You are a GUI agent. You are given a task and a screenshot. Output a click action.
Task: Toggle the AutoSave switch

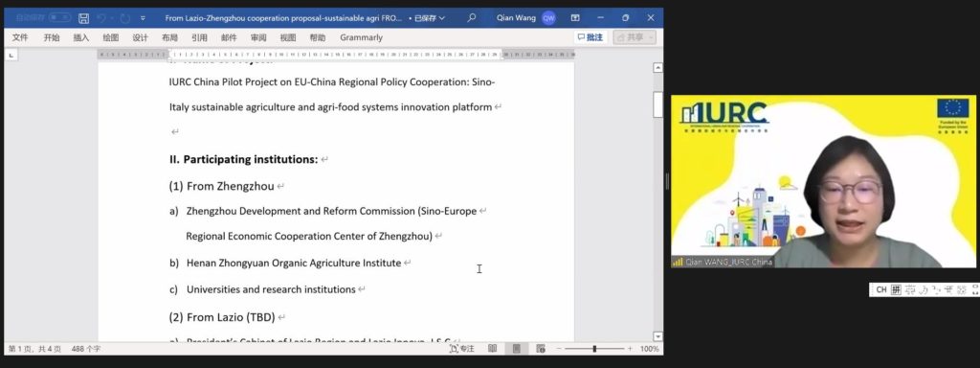coord(59,18)
